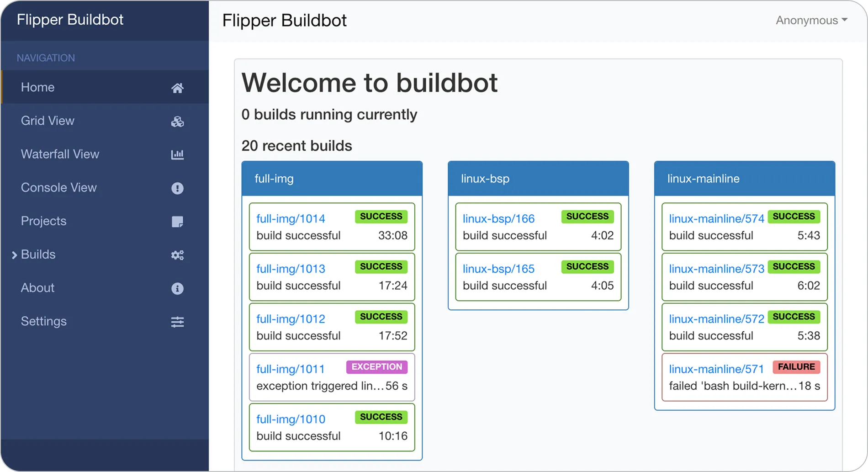
Task: Open build linux-bsp/166 link
Action: pos(498,218)
